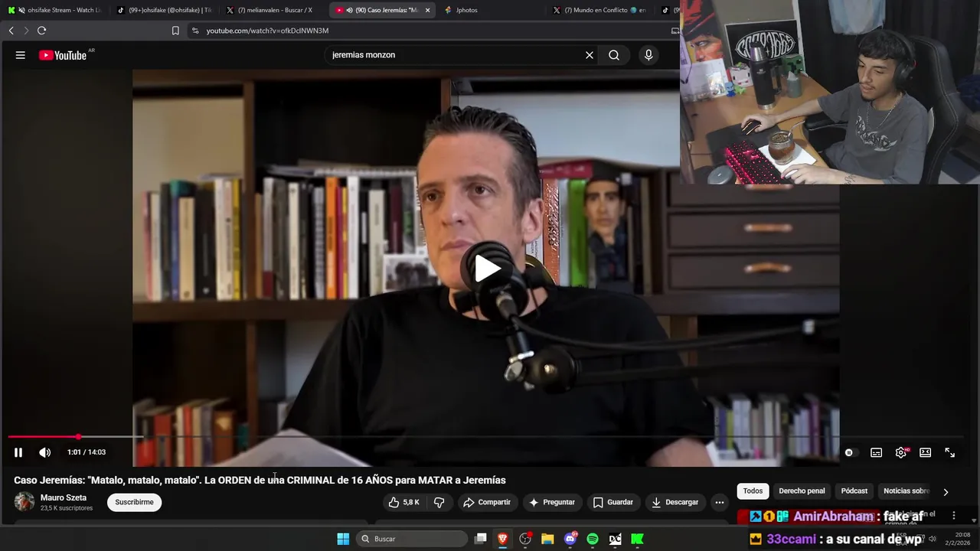Show more chips with the right chevron
Image resolution: width=980 pixels, height=551 pixels.
coord(946,492)
